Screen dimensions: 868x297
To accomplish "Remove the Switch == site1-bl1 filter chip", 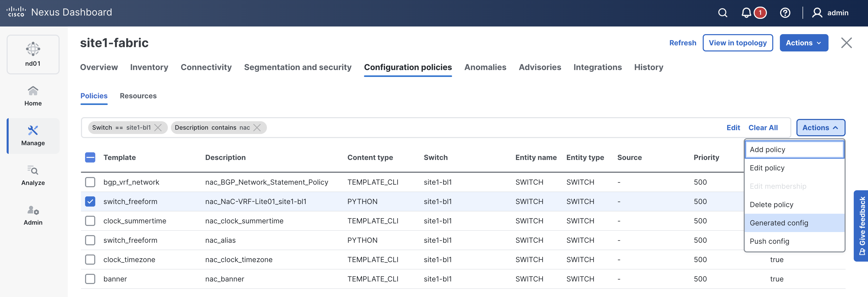I will (158, 127).
